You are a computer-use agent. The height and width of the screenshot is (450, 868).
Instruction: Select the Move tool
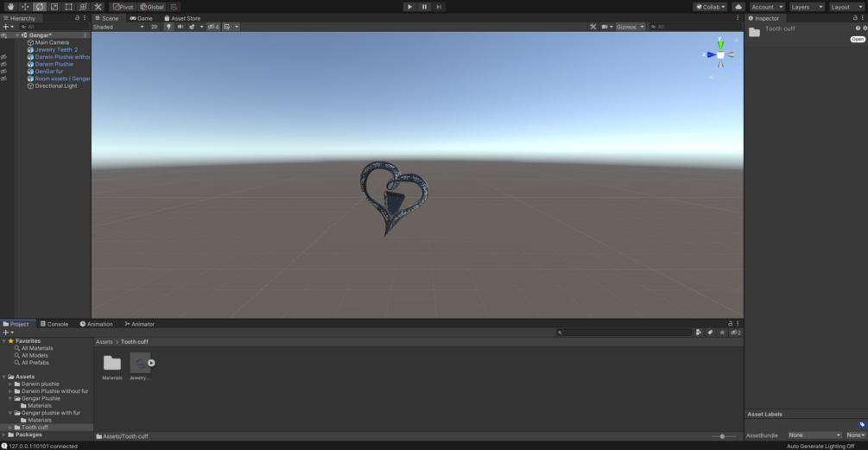click(25, 7)
